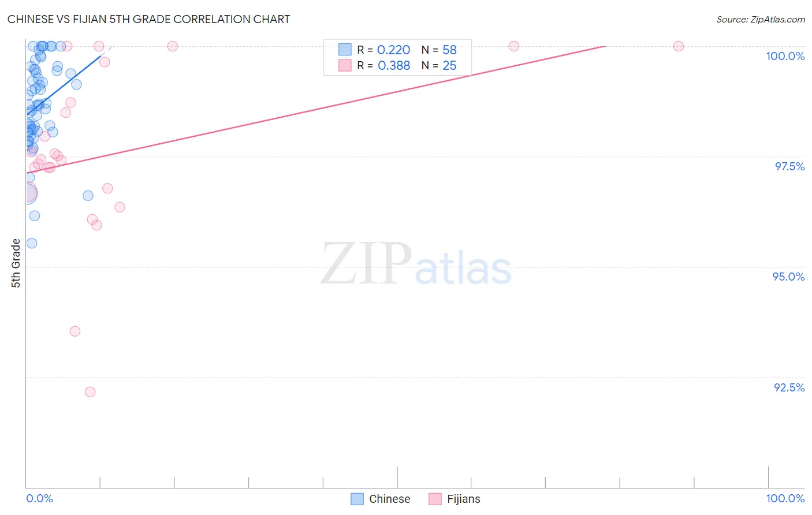Click the 100.0% x-axis label
This screenshot has height=515, width=812.
785,498
